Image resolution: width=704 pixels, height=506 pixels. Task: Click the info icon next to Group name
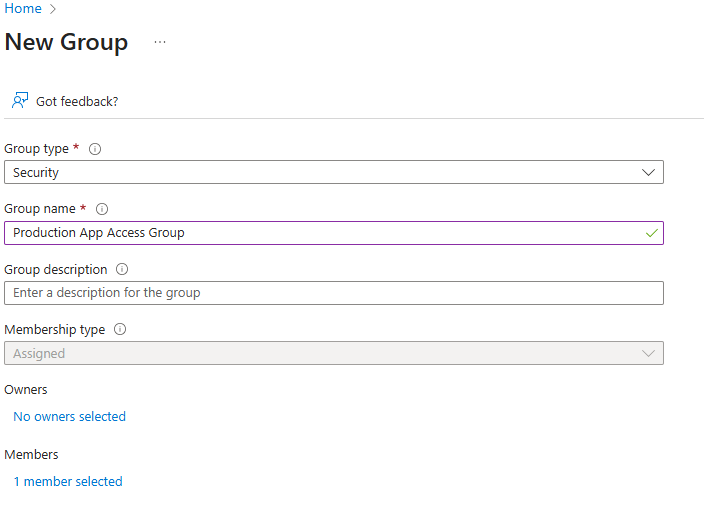point(102,209)
